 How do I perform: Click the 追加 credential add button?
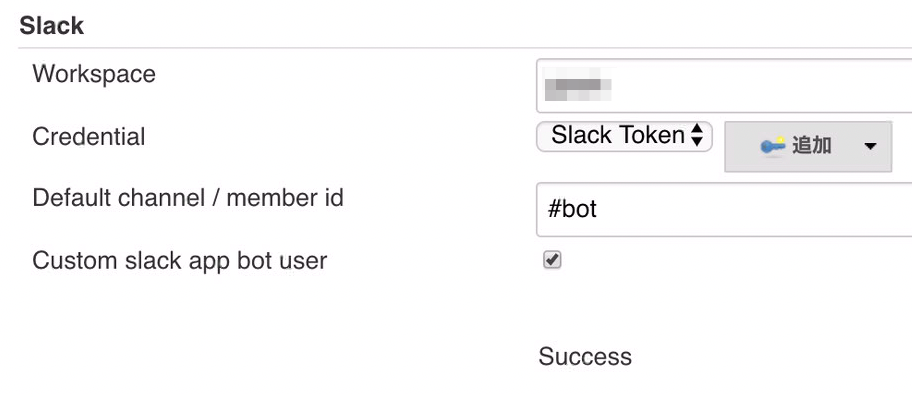point(808,147)
